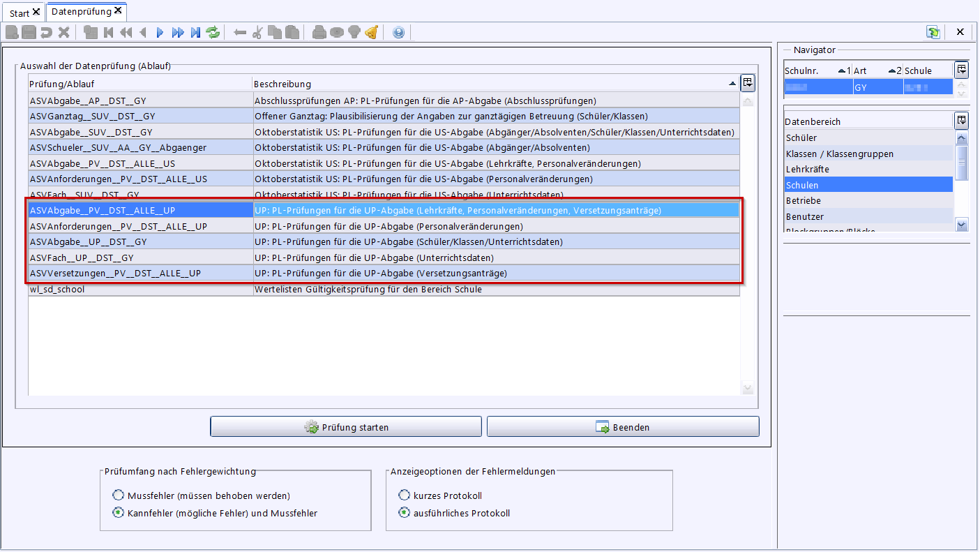The image size is (980, 552).
Task: Click the save diskette icon
Action: click(29, 32)
